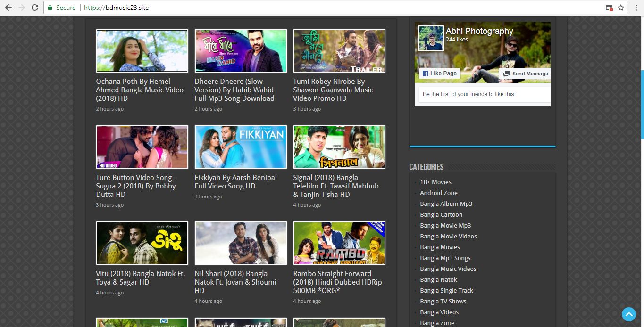Open Ochana Poth By Hemel Ahmed post

click(x=140, y=90)
